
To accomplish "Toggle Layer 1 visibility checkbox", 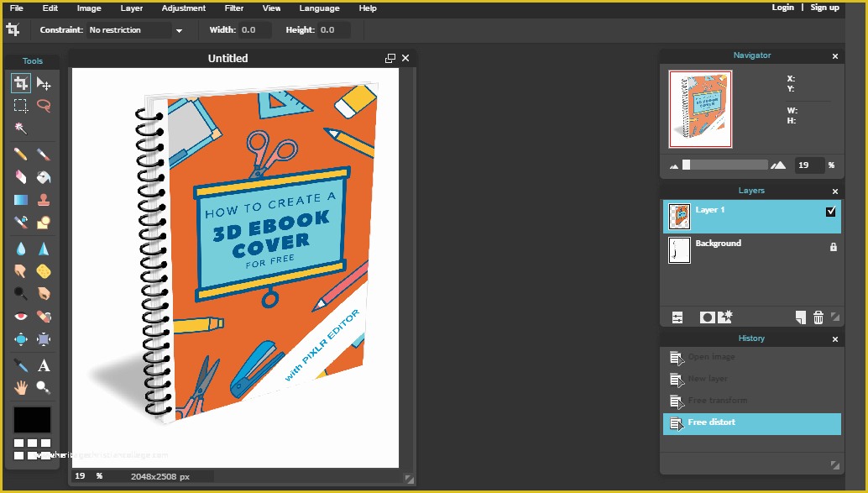I will [x=830, y=211].
